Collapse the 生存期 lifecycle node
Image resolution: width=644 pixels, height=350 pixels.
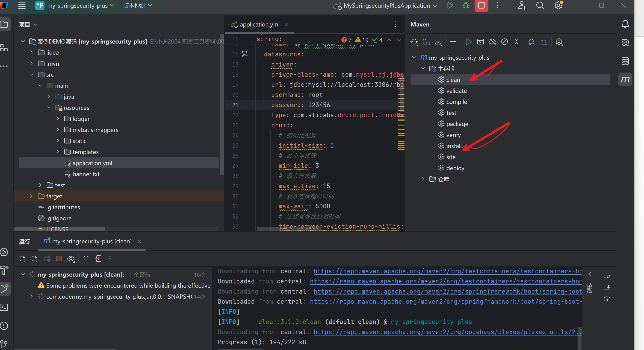(423, 68)
